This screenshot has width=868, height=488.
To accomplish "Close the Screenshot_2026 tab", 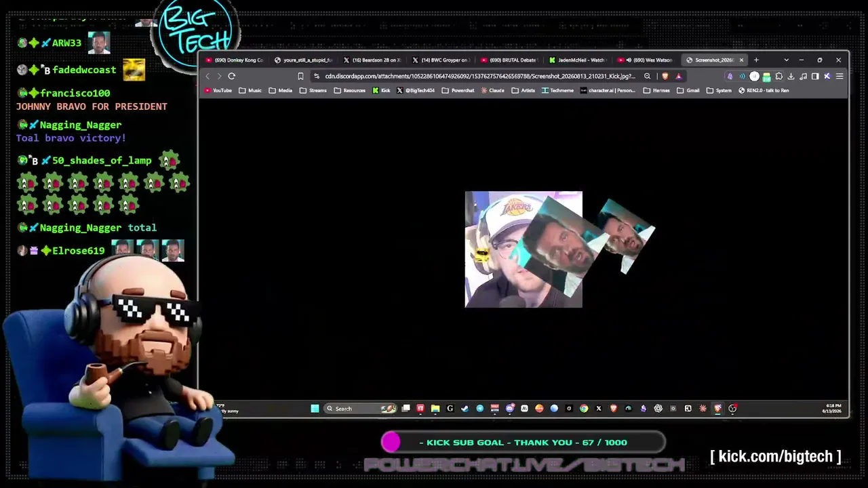I will [741, 60].
